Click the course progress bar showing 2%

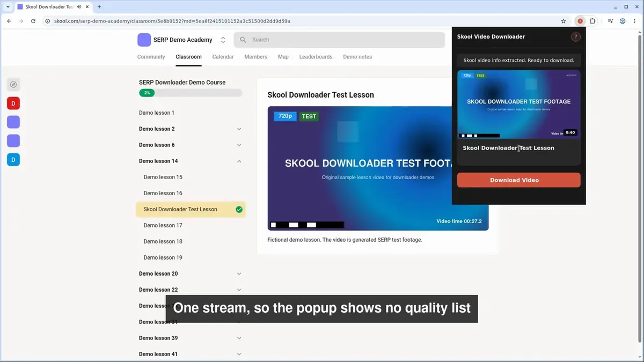pos(191,93)
